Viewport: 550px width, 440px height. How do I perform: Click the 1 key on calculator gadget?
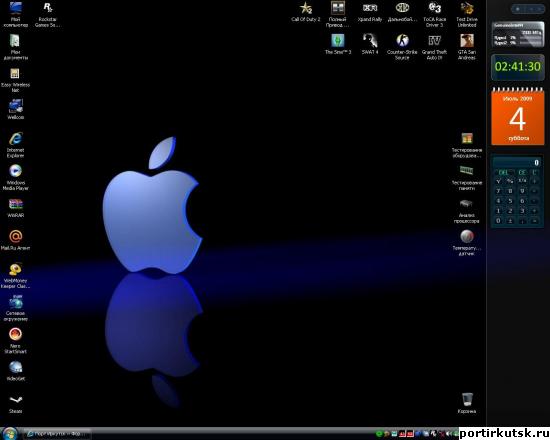point(498,211)
